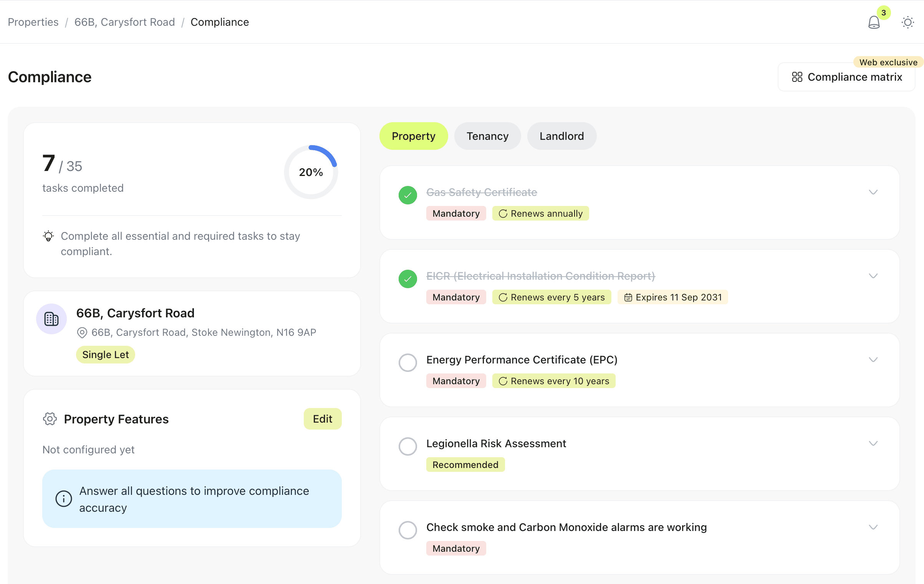Screen dimensions: 924x584
Task: Click the 66B, Carysfort Road card heading
Action: pyautogui.click(x=135, y=313)
